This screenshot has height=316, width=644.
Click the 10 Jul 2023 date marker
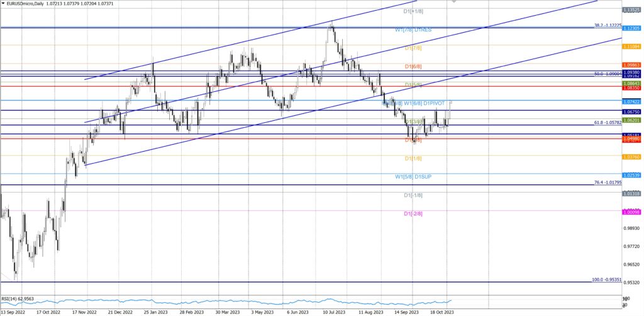pos(334,312)
